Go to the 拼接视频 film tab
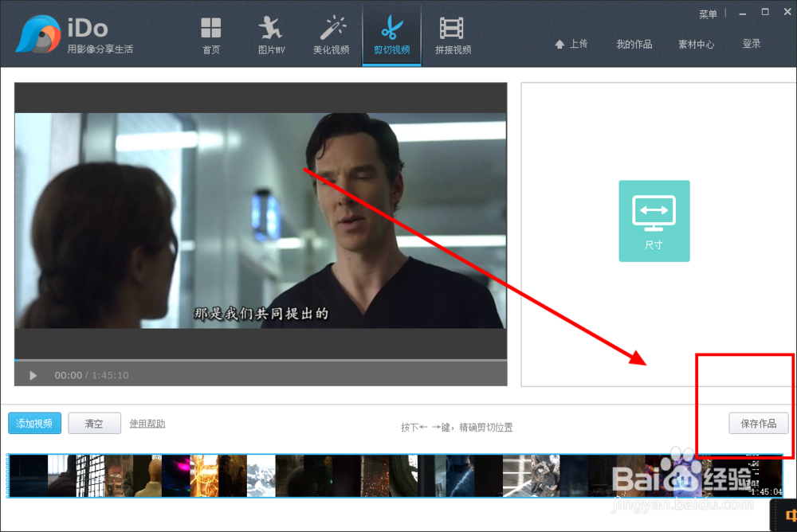The image size is (797, 532). point(453,35)
